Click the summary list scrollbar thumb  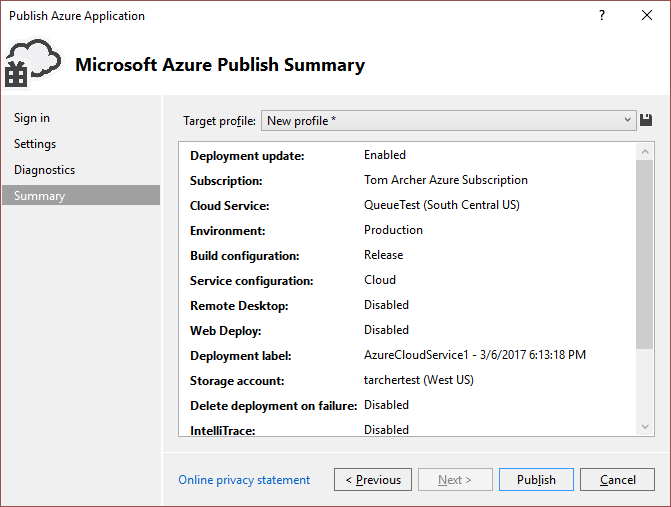[644, 250]
